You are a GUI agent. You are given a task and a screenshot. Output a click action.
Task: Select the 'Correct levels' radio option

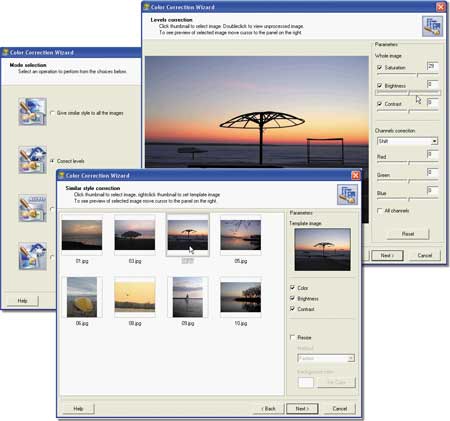click(x=52, y=161)
